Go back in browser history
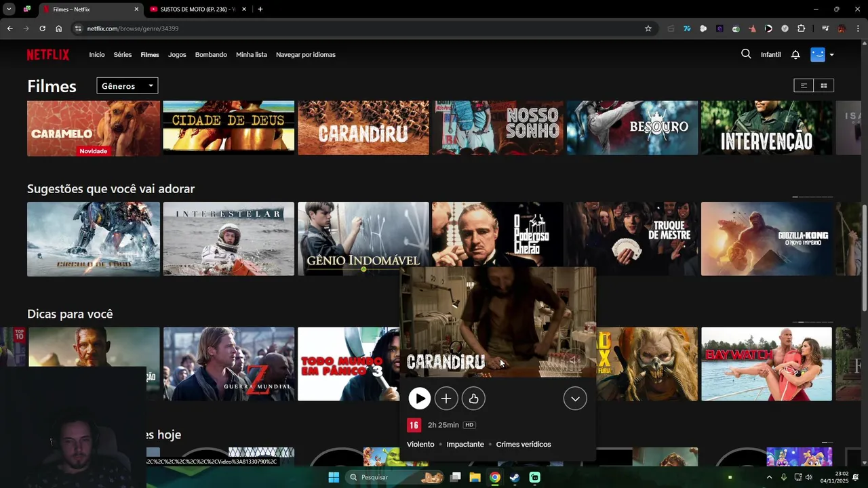 pos(9,28)
